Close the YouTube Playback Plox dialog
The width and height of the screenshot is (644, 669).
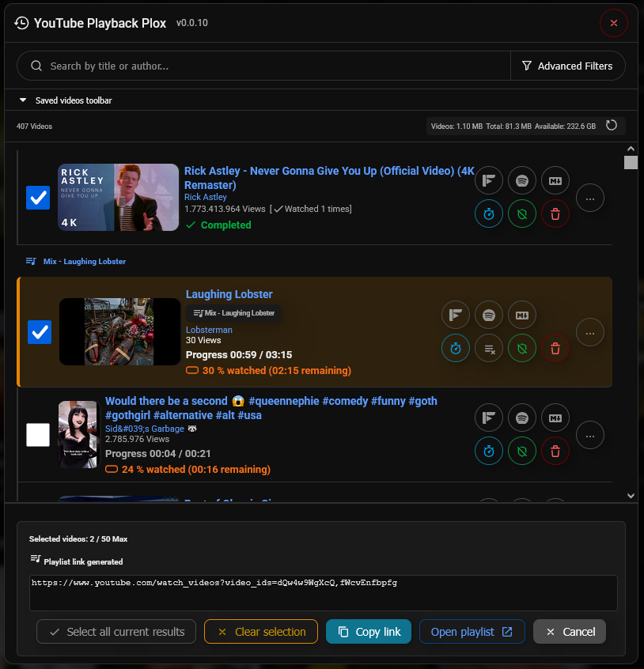tap(614, 23)
